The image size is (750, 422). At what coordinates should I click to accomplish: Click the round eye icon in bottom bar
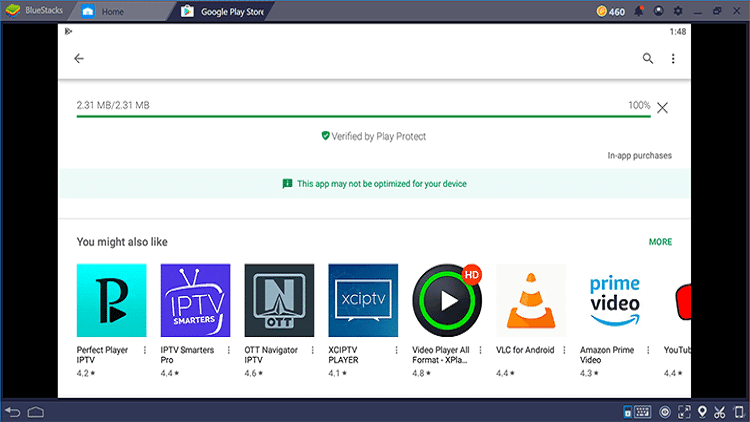pos(665,412)
